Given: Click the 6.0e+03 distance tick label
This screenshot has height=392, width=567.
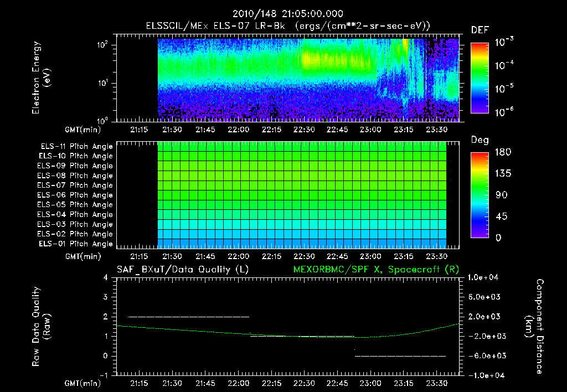Looking at the screenshot, I should (484, 297).
